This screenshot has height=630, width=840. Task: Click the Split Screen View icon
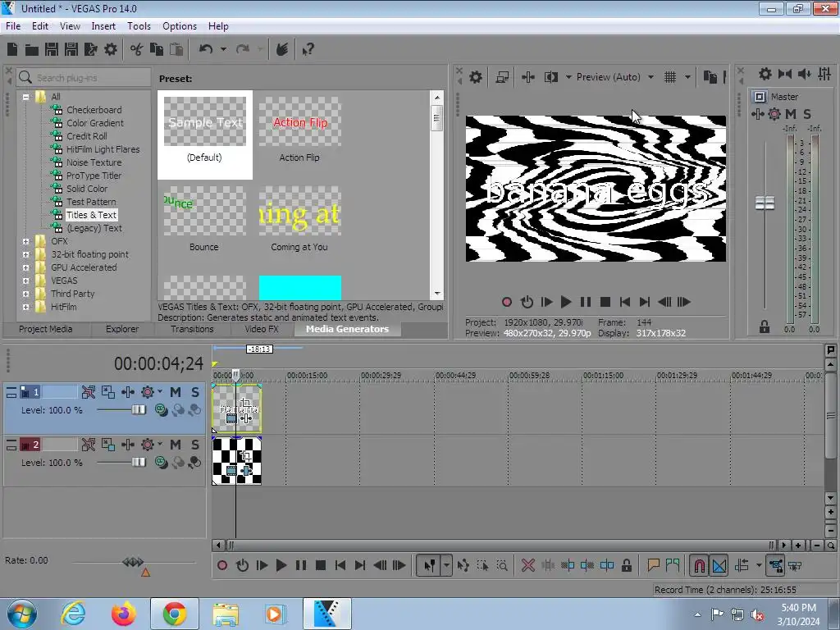click(x=551, y=77)
